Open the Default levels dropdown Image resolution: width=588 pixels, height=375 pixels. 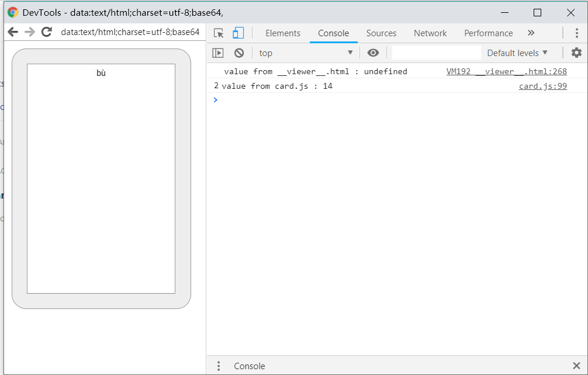click(517, 53)
